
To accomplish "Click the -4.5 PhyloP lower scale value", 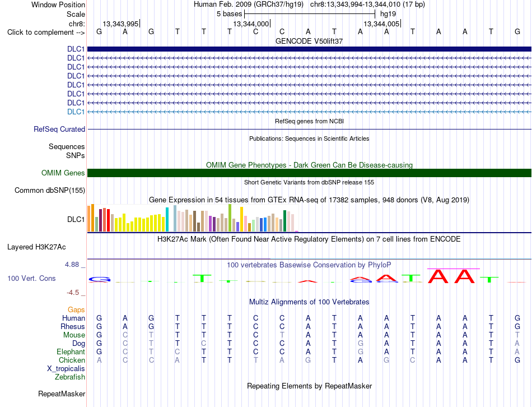I will (x=73, y=293).
